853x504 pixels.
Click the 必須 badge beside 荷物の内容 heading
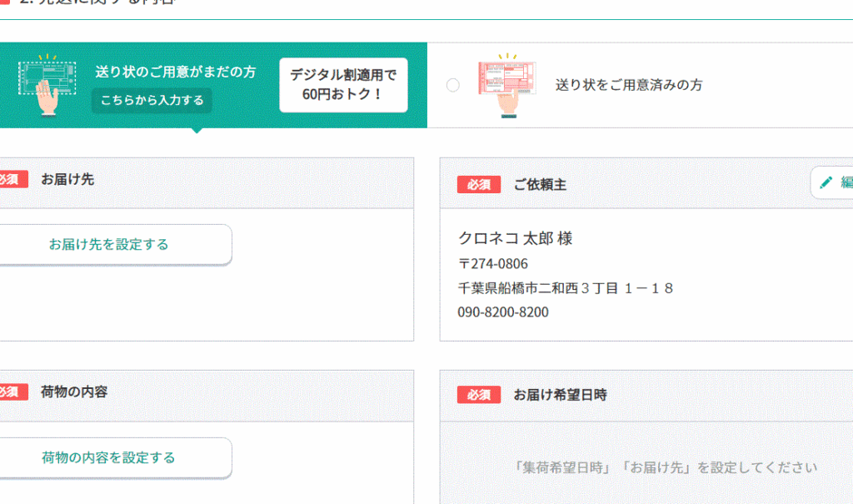[12, 392]
